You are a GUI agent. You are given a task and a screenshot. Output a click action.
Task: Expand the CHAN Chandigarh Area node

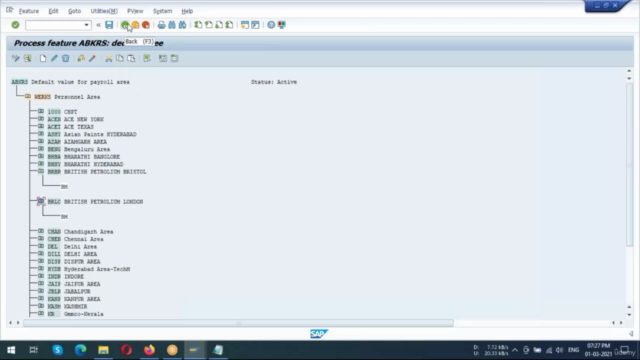[41, 231]
